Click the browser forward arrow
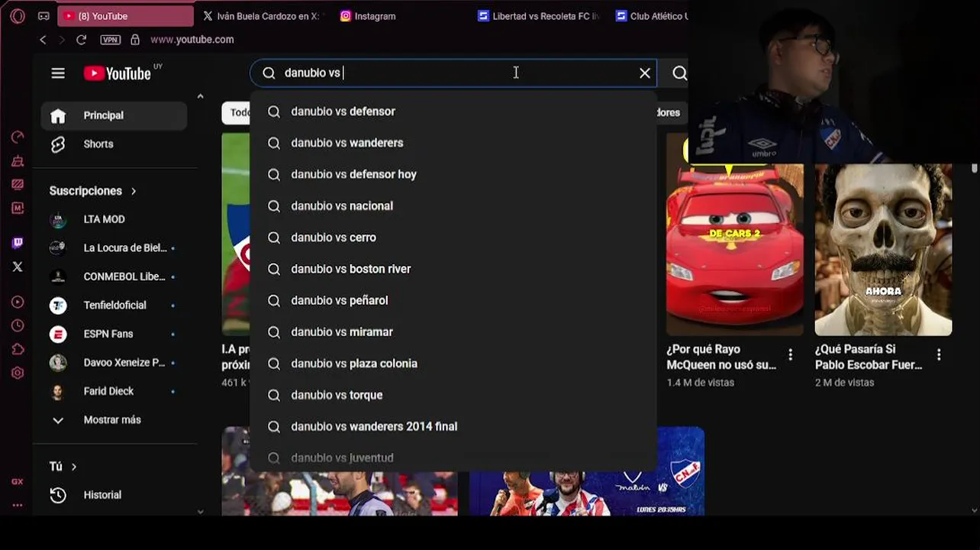 coord(62,40)
